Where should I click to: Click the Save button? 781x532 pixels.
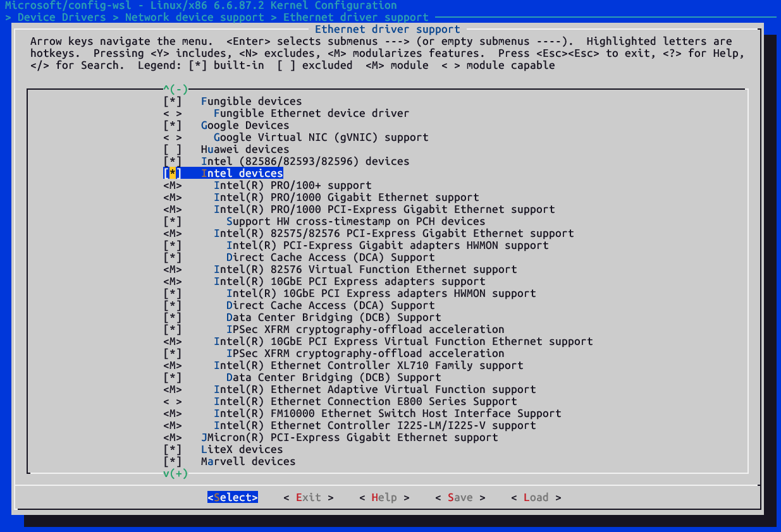click(x=460, y=497)
